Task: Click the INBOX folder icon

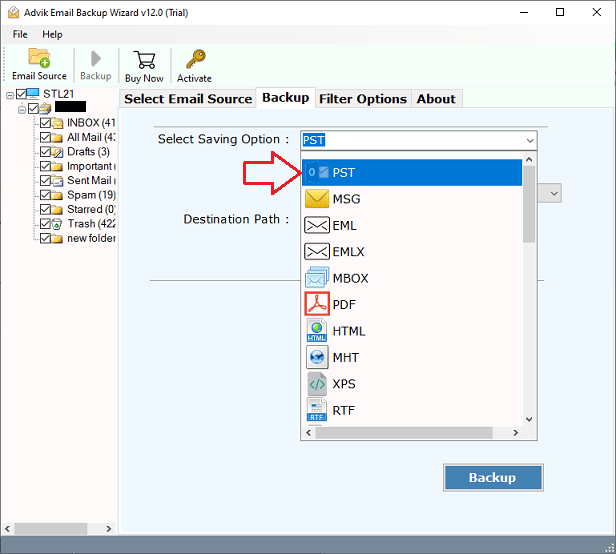Action: [x=57, y=123]
